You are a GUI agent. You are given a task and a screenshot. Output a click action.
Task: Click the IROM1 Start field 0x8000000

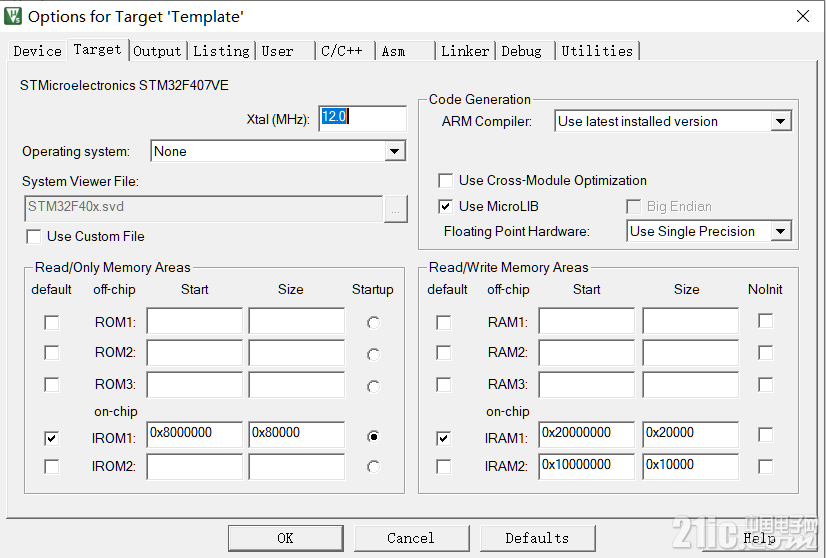coord(194,434)
